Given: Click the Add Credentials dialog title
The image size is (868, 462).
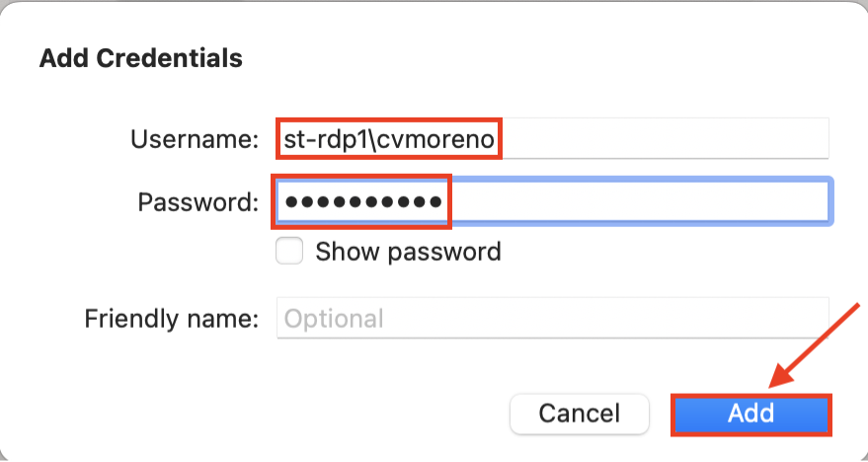Looking at the screenshot, I should 140,58.
